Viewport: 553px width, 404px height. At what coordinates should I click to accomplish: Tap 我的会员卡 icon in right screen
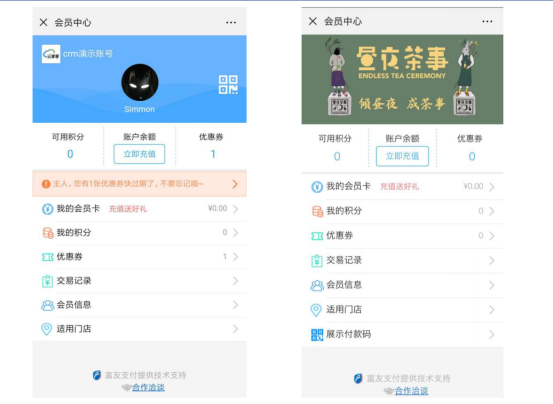(317, 186)
